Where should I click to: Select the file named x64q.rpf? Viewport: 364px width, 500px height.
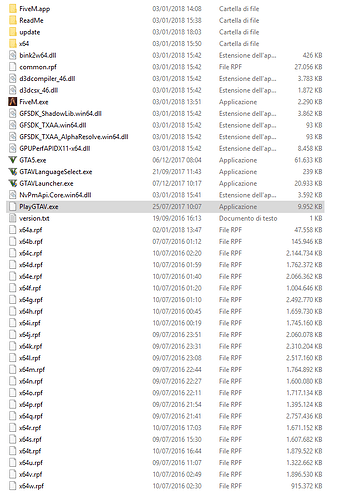(x=31, y=416)
